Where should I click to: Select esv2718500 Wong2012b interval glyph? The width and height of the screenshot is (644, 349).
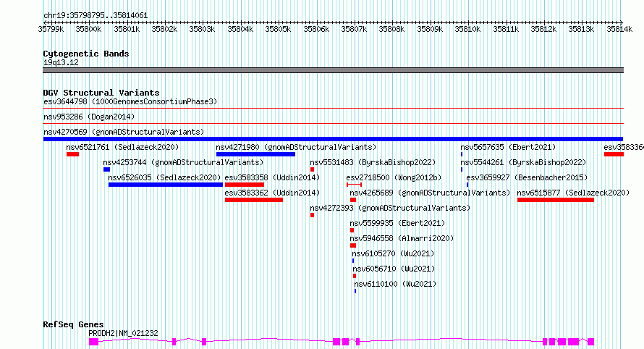[x=354, y=185]
